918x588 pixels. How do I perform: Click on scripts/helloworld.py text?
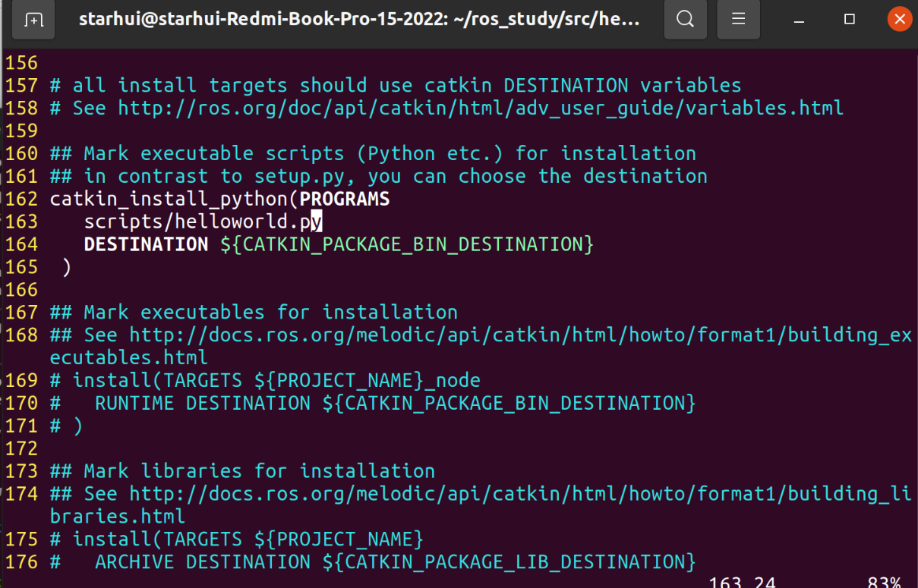pyautogui.click(x=203, y=222)
